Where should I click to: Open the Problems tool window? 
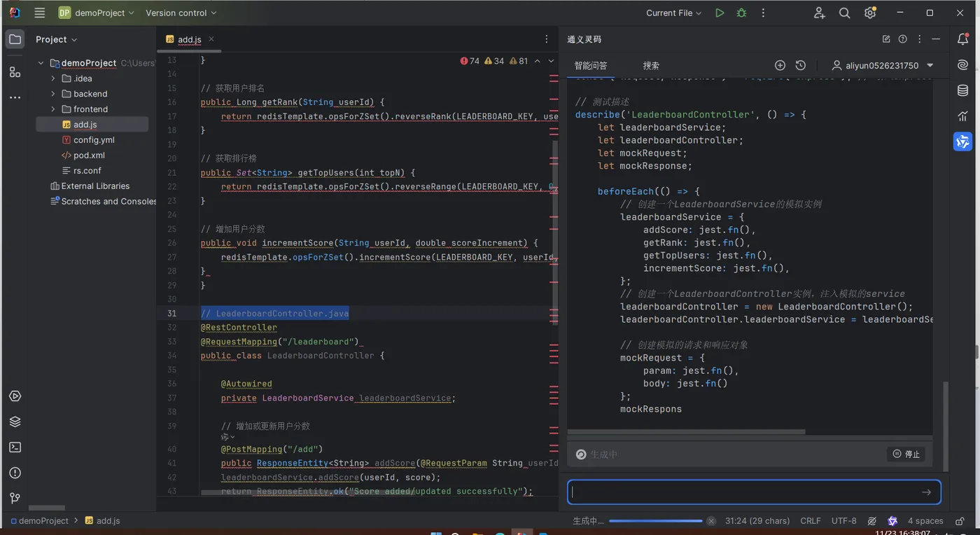point(15,473)
